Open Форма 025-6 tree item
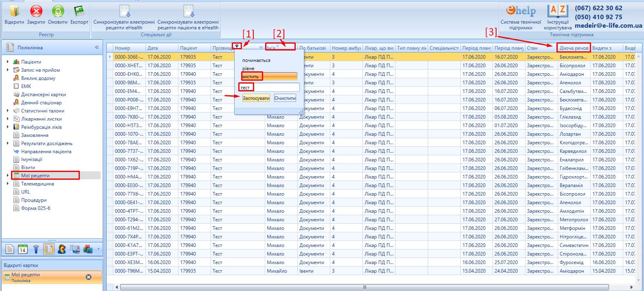 36,208
